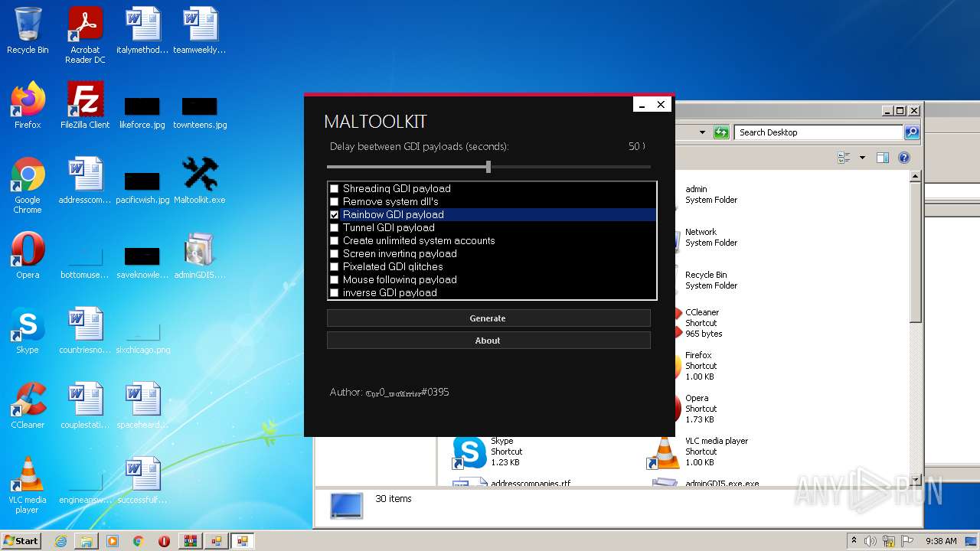This screenshot has height=551, width=980.
Task: Open the Explorer view options dropdown arrow
Action: click(862, 158)
